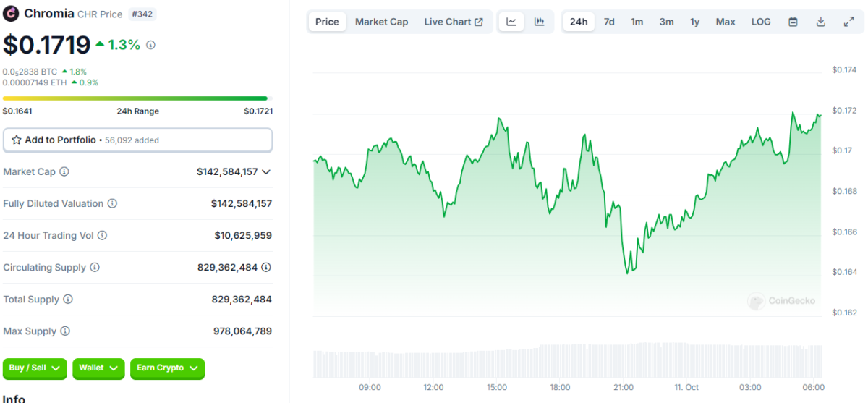Select 7d time range
The image size is (868, 403).
pos(609,22)
